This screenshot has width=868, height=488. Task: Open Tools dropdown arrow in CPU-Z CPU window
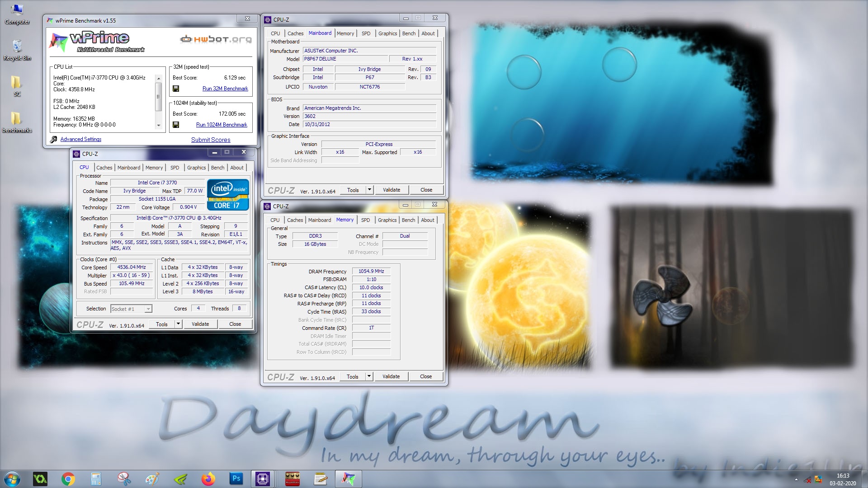(178, 324)
